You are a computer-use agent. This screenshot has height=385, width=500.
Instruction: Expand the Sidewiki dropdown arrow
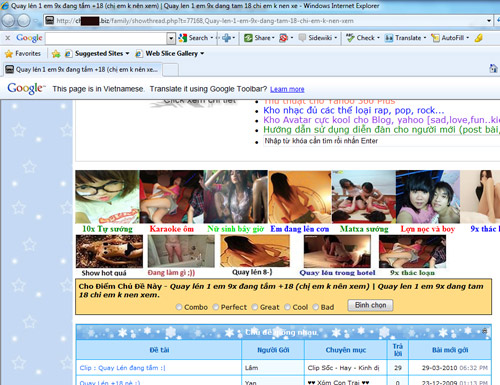[335, 38]
